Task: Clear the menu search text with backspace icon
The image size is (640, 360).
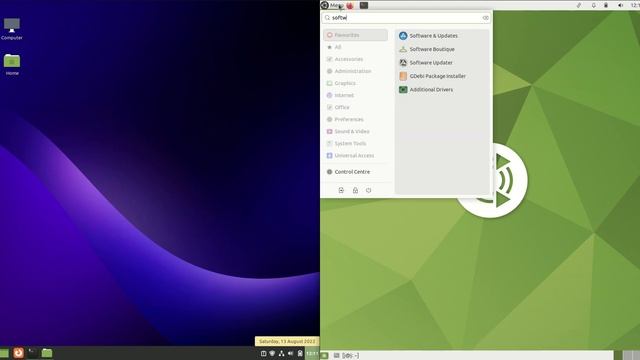Action: (485, 18)
